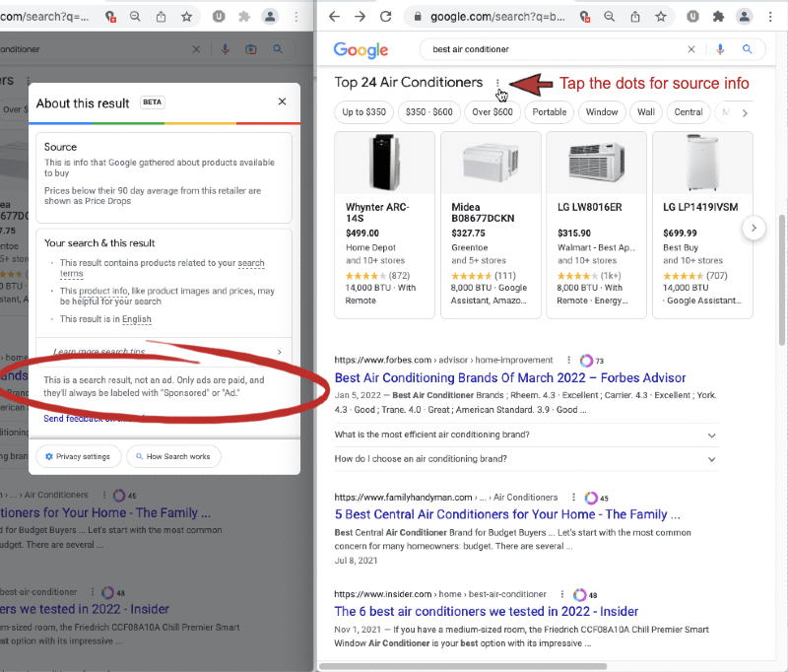This screenshot has width=788, height=672.
Task: Open Privacy settings gear button
Action: click(x=79, y=456)
